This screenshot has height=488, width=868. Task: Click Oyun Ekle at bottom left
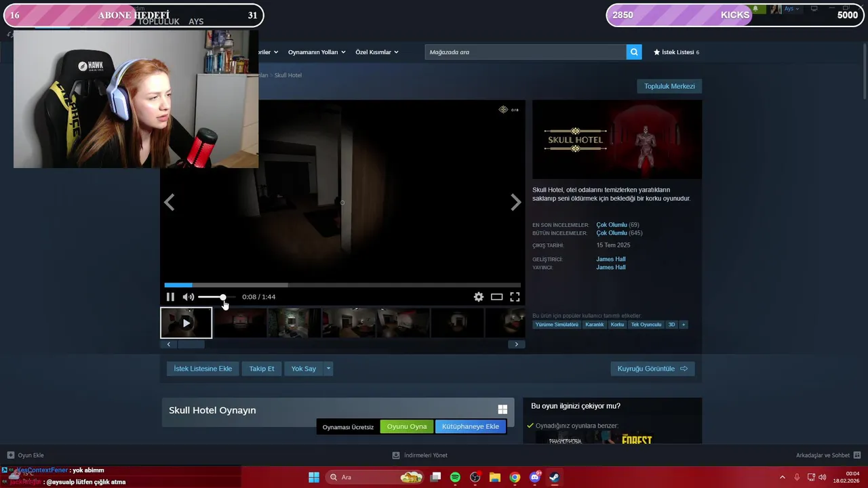(x=26, y=455)
